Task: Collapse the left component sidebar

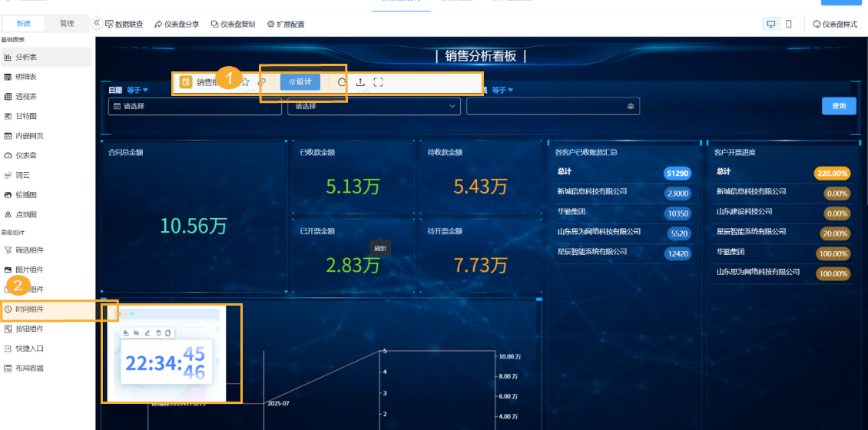Action: point(97,23)
